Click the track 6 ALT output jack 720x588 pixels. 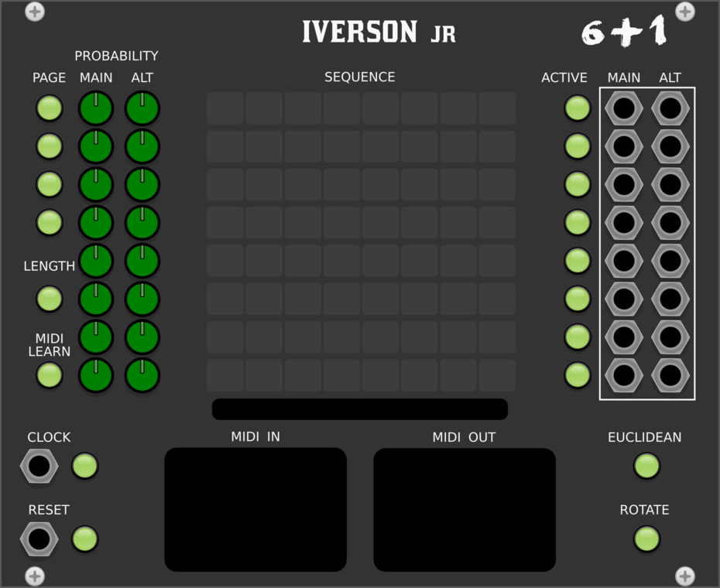point(670,299)
